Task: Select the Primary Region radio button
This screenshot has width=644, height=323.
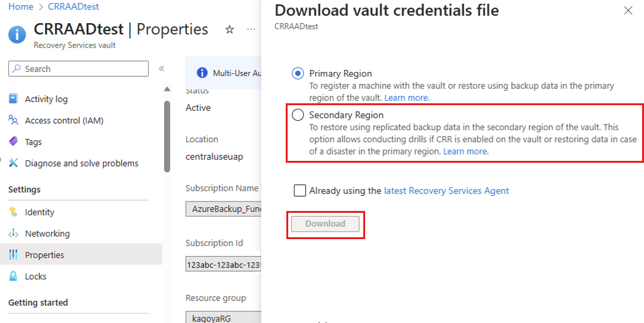Action: coord(298,74)
